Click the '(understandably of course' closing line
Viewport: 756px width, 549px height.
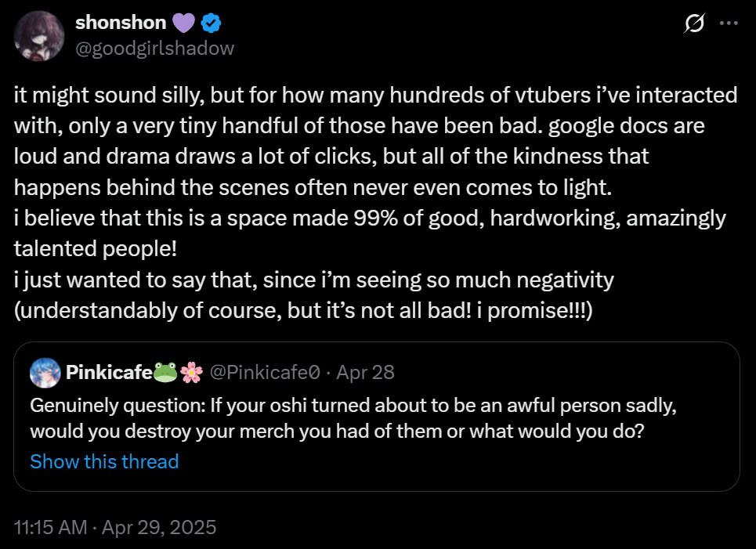(x=302, y=309)
